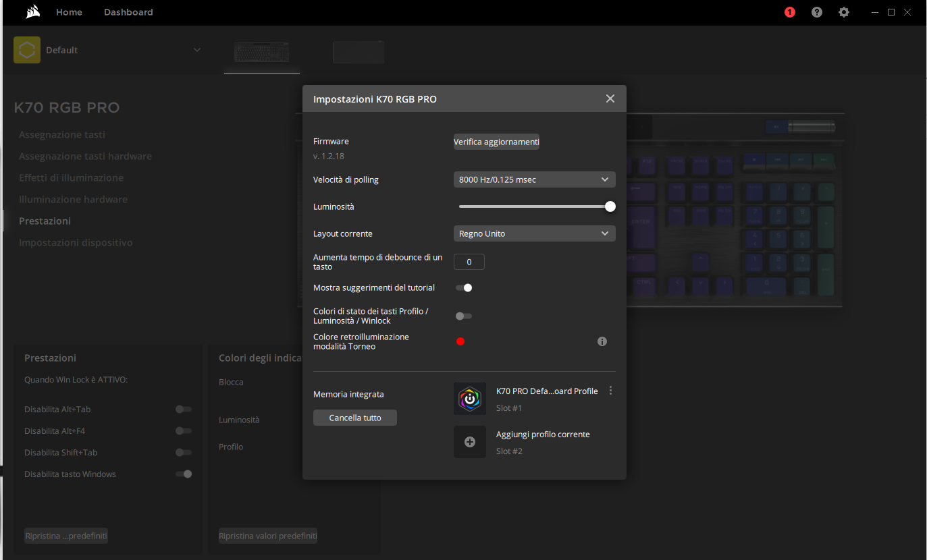Select Effetti di illuminazione menu item
This screenshot has height=560, width=927.
click(x=71, y=177)
